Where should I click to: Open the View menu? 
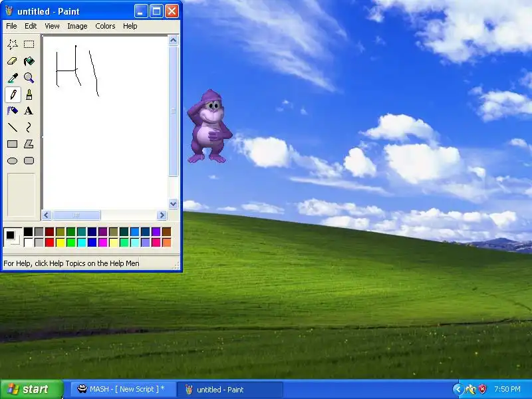point(52,26)
